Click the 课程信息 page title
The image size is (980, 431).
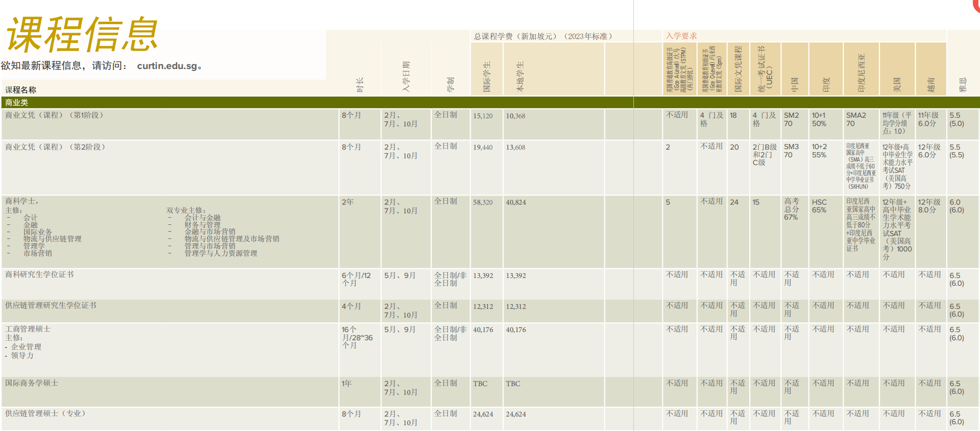[82, 34]
